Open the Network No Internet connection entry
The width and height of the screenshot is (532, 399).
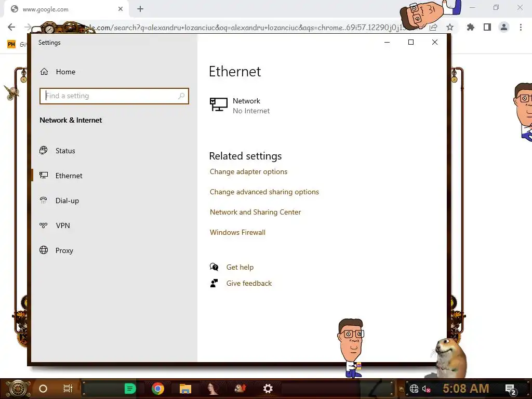coord(240,105)
